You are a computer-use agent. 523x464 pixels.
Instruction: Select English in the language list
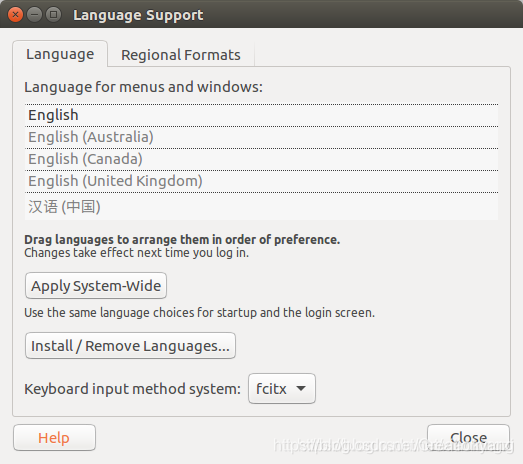pos(262,115)
